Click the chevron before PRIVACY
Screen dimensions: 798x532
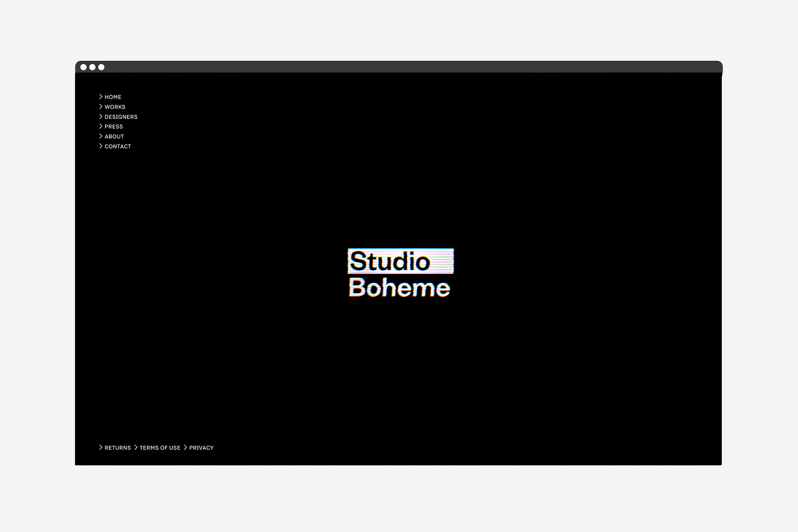[185, 447]
